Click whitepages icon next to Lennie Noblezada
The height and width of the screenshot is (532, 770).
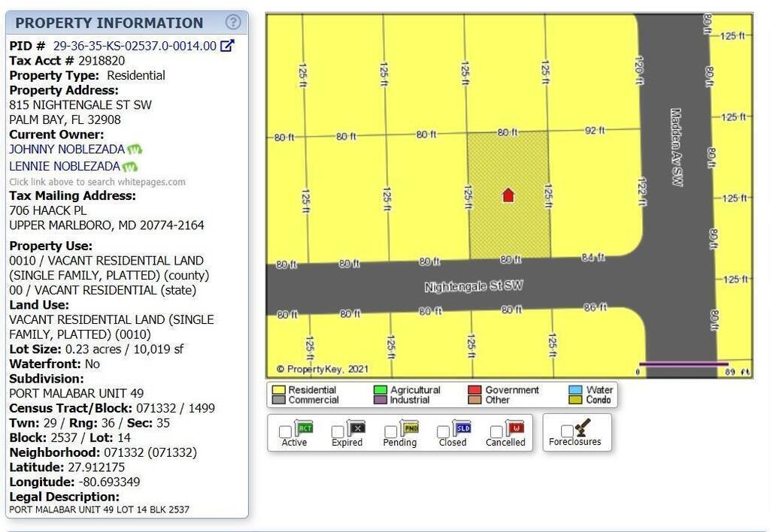coord(130,167)
